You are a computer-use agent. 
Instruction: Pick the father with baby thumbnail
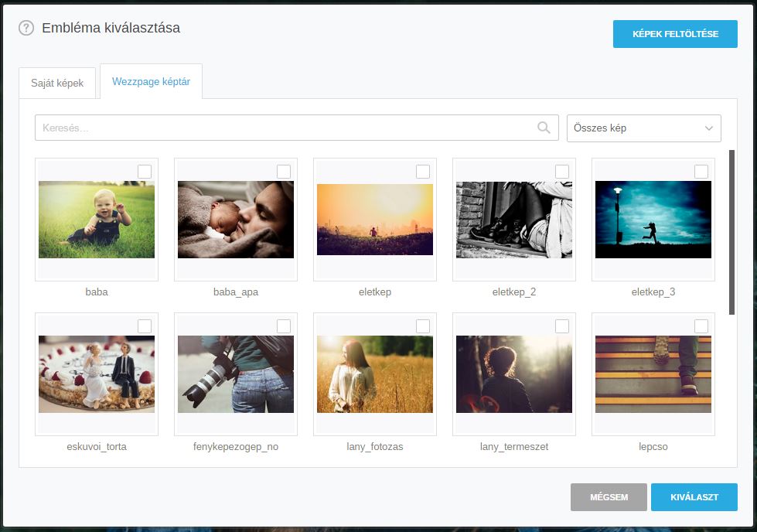[236, 220]
